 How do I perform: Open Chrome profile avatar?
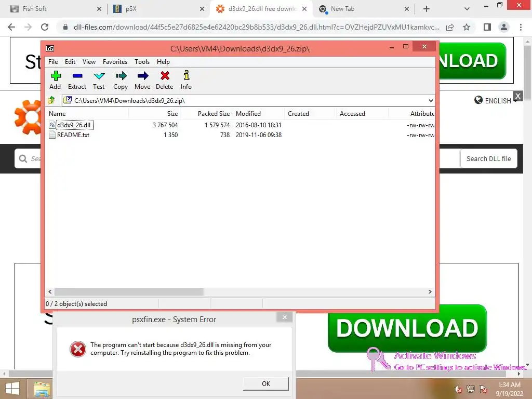click(x=504, y=27)
